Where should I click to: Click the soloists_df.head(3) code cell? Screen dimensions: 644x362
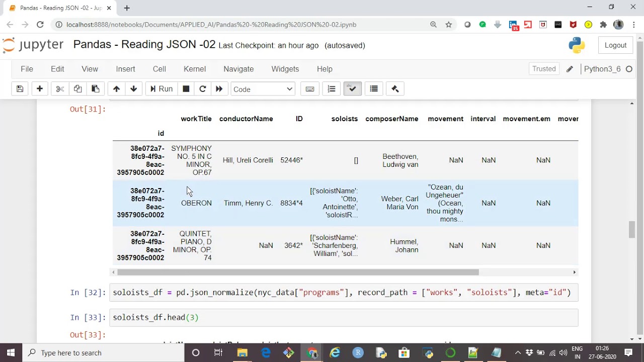click(344, 317)
